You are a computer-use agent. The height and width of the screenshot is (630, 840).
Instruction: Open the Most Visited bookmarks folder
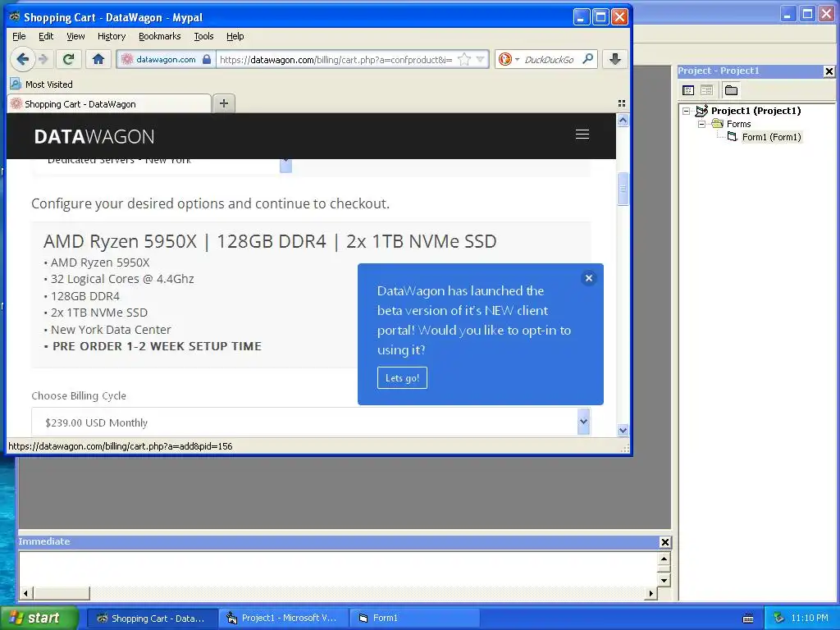click(42, 84)
